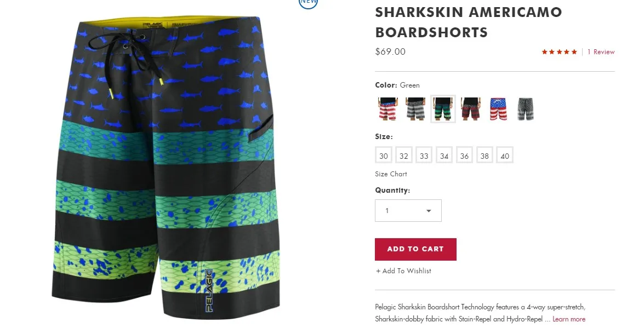Pick the dark red striped color swatch
644x328 pixels.
471,109
